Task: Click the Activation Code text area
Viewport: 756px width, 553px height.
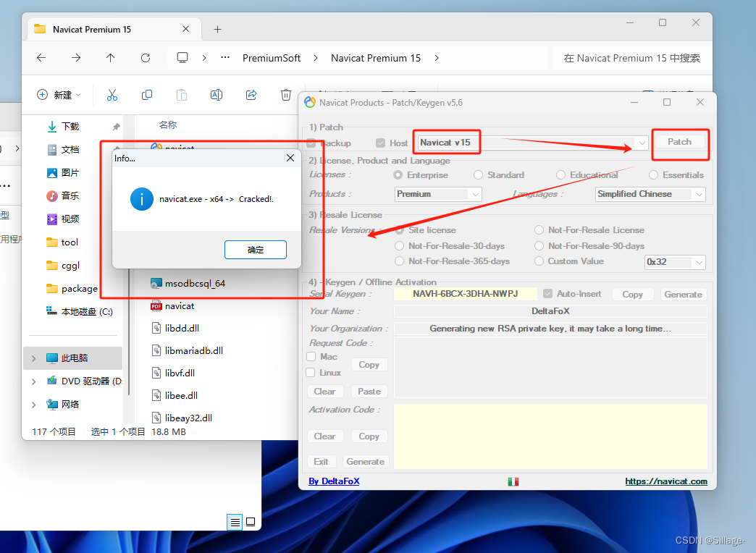Action: [x=550, y=436]
